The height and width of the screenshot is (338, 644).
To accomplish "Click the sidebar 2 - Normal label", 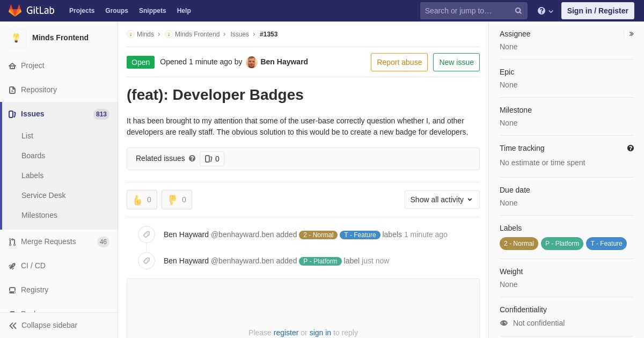I will tap(519, 244).
